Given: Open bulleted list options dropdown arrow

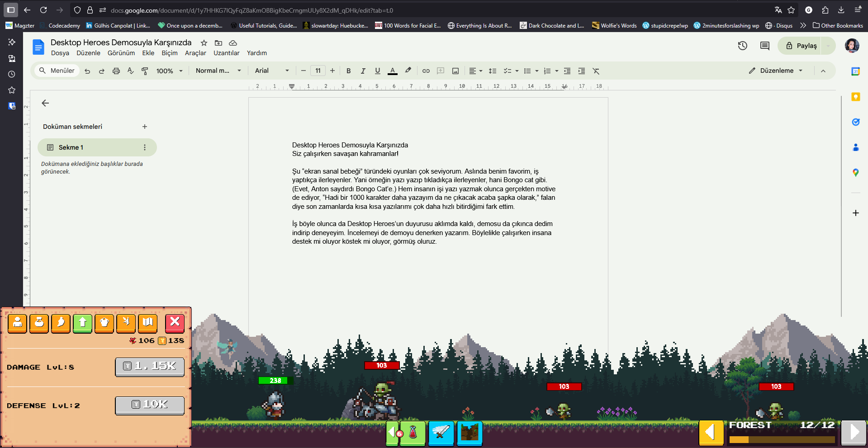Looking at the screenshot, I should [537, 71].
